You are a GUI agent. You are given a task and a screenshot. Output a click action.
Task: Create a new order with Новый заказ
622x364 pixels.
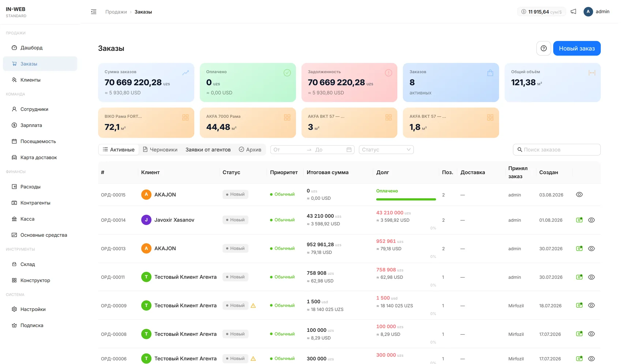point(577,48)
